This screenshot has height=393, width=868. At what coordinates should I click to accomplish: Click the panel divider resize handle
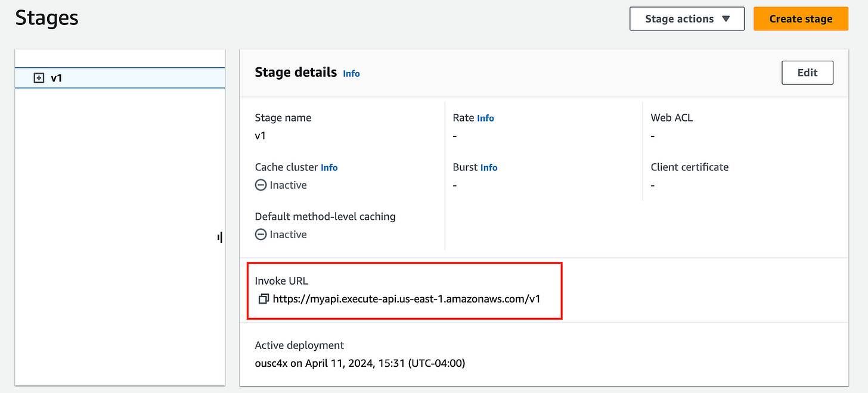point(220,238)
